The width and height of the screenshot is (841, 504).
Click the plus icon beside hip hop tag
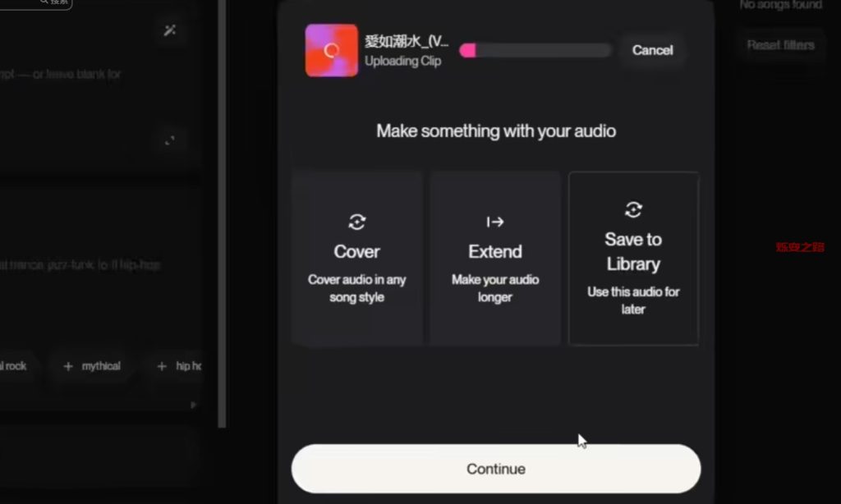click(162, 366)
